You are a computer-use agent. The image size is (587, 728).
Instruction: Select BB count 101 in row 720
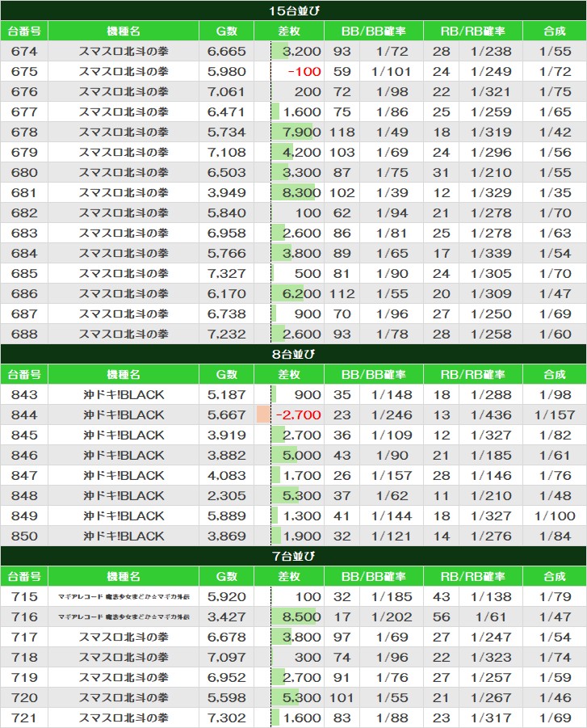(x=342, y=698)
